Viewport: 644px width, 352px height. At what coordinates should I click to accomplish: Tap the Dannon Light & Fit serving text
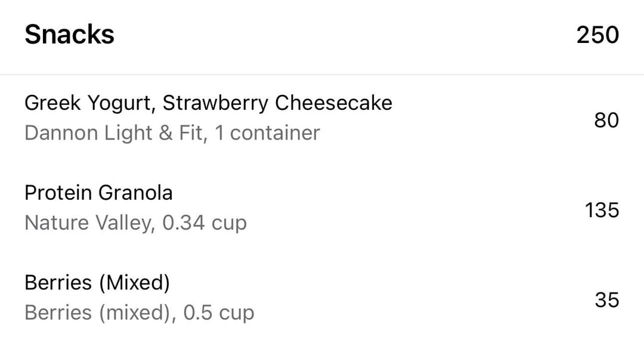172,133
